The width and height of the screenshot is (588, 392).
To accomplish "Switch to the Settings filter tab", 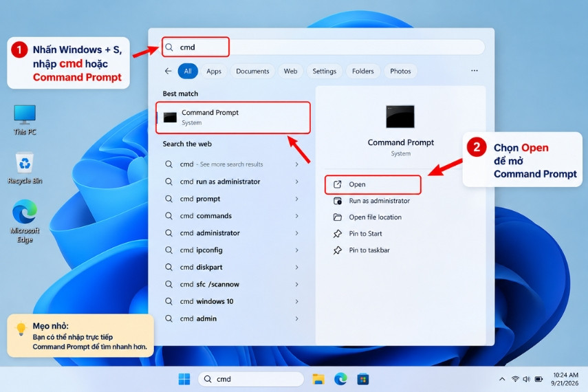I will (x=325, y=71).
